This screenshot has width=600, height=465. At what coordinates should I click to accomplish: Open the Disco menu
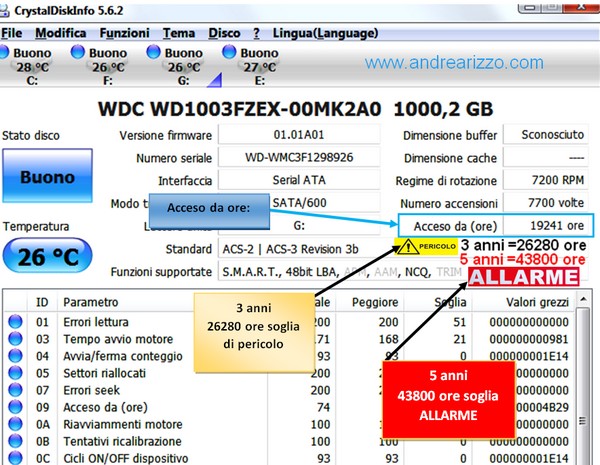coord(224,33)
